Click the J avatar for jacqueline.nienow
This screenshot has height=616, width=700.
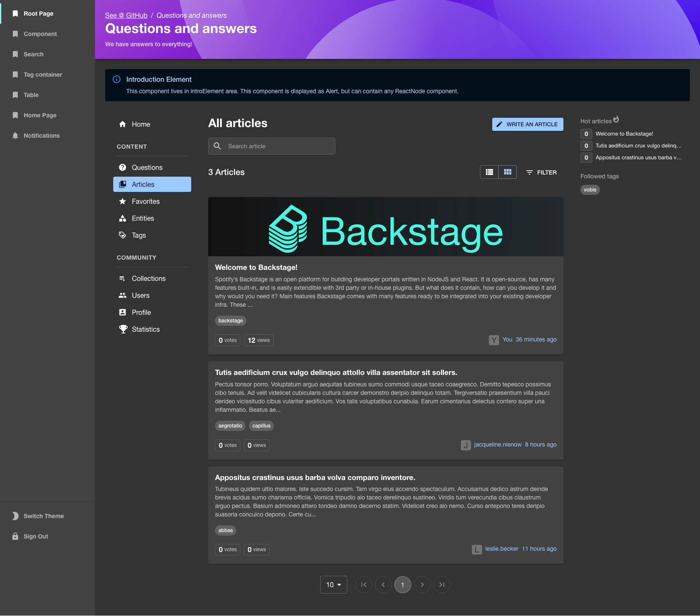tap(466, 445)
